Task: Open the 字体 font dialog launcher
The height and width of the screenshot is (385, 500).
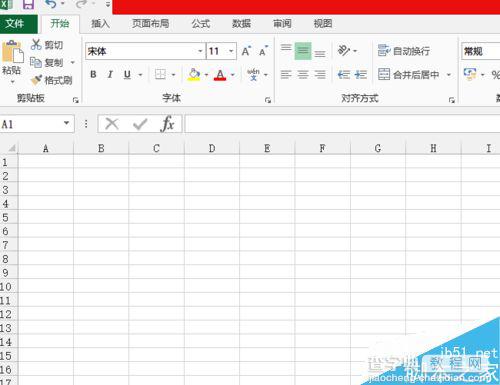Action: [268, 100]
